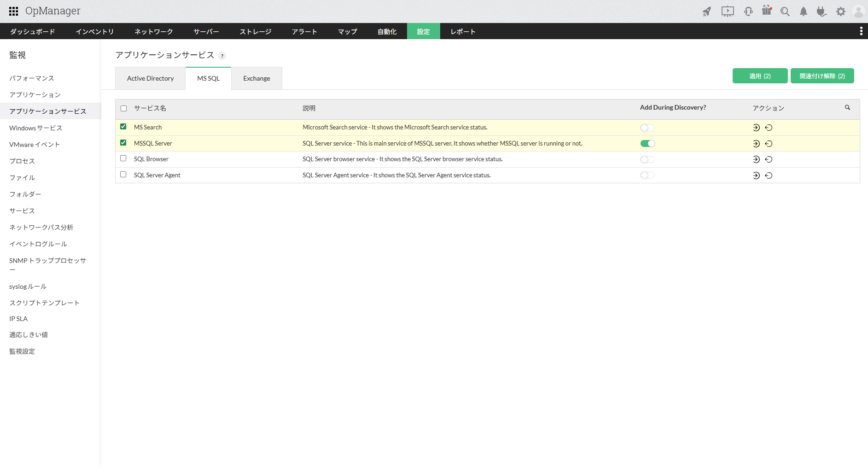Open alarm notifications bell icon
The height and width of the screenshot is (467, 868).
tap(804, 12)
